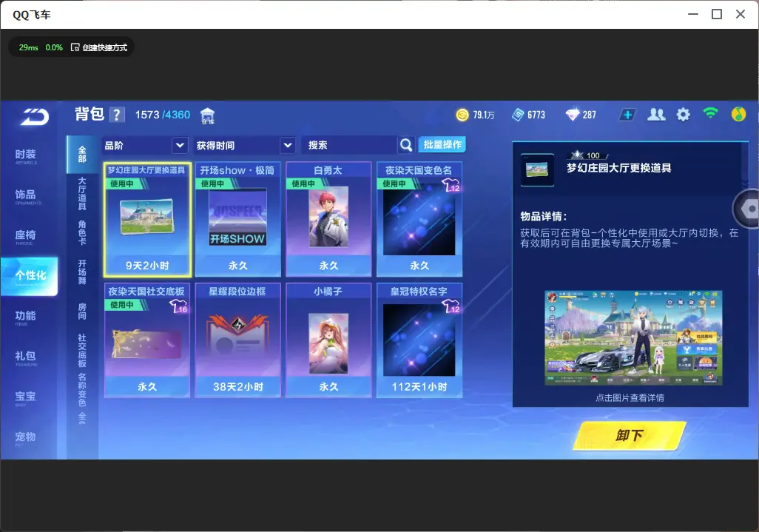The height and width of the screenshot is (532, 759).
Task: Select the 小橘子 character card
Action: 328,340
